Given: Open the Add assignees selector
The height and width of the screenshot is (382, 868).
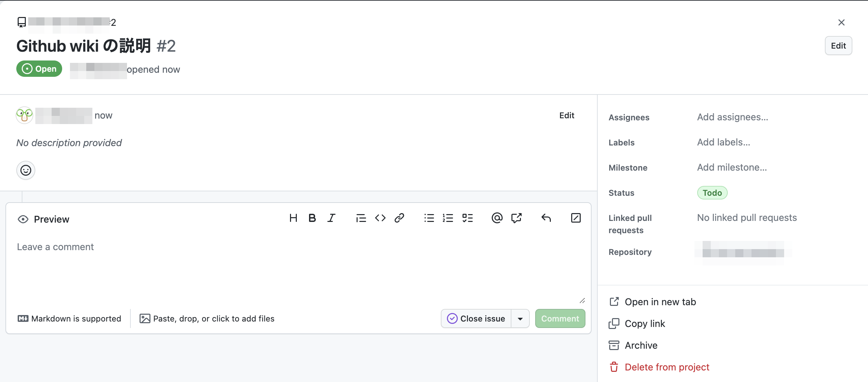Looking at the screenshot, I should point(733,117).
